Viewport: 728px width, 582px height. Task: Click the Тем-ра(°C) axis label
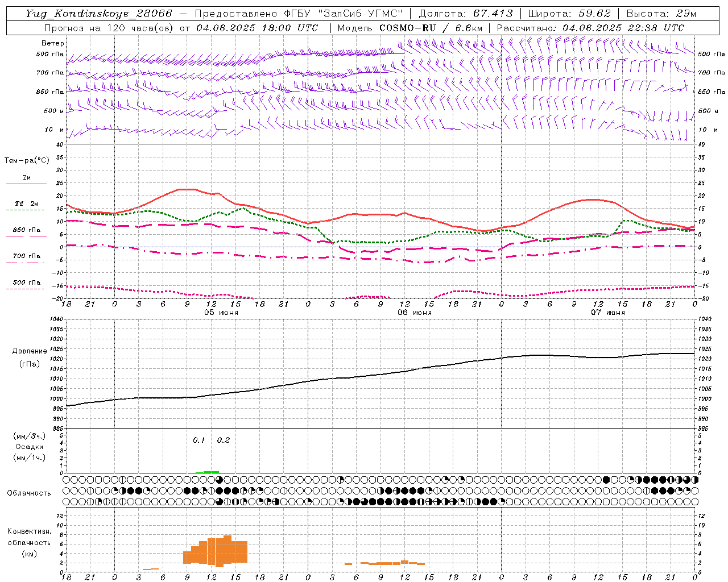(27, 161)
